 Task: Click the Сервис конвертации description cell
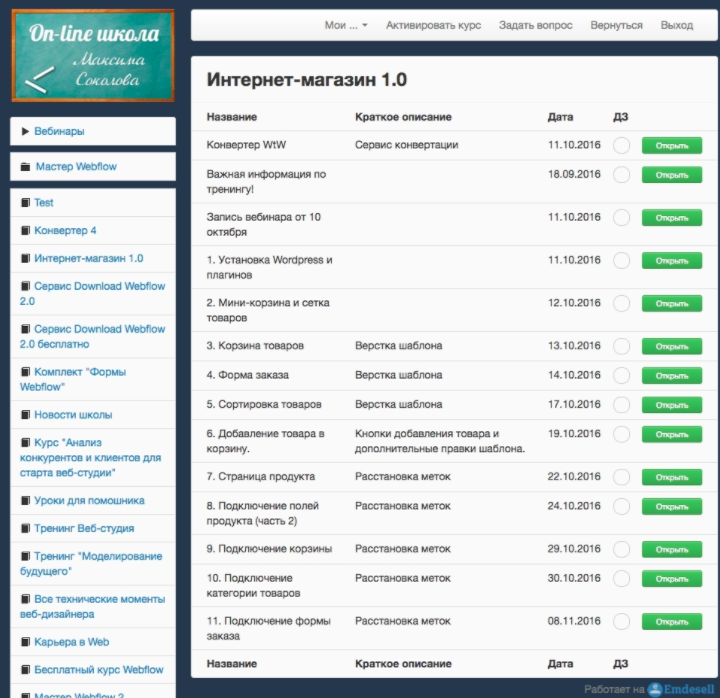[x=406, y=145]
